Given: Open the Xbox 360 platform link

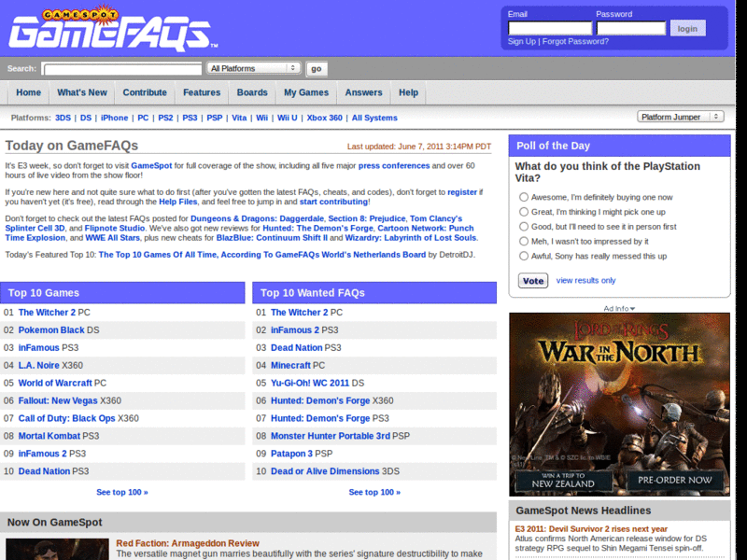Looking at the screenshot, I should click(324, 118).
